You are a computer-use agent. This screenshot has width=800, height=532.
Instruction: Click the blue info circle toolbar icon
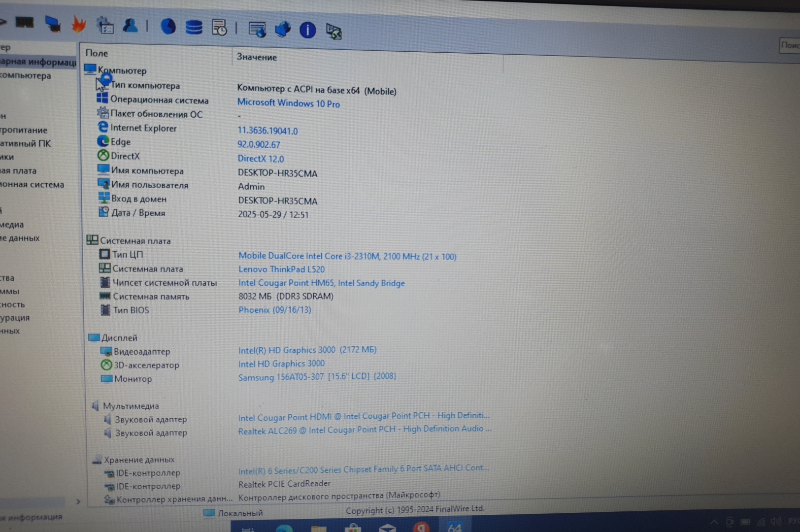[x=307, y=30]
